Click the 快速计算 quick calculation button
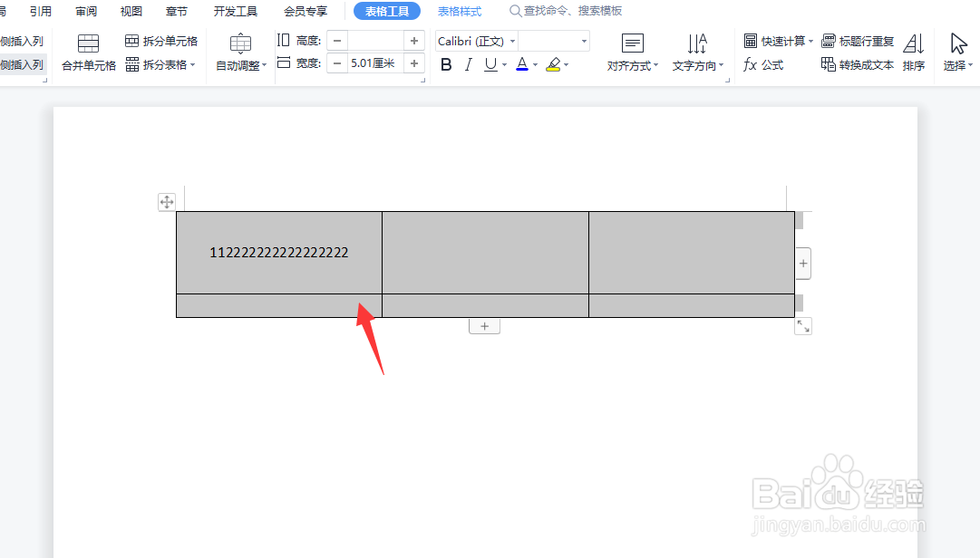This screenshot has height=558, width=980. [777, 41]
